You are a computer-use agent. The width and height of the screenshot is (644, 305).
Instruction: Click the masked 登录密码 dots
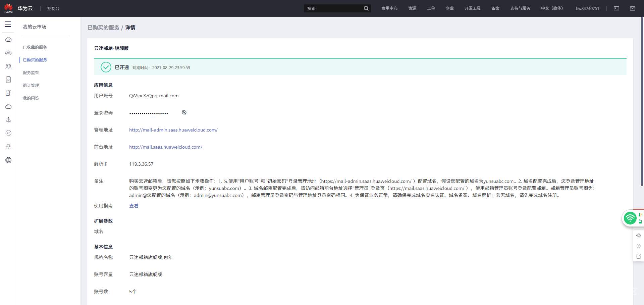(149, 113)
